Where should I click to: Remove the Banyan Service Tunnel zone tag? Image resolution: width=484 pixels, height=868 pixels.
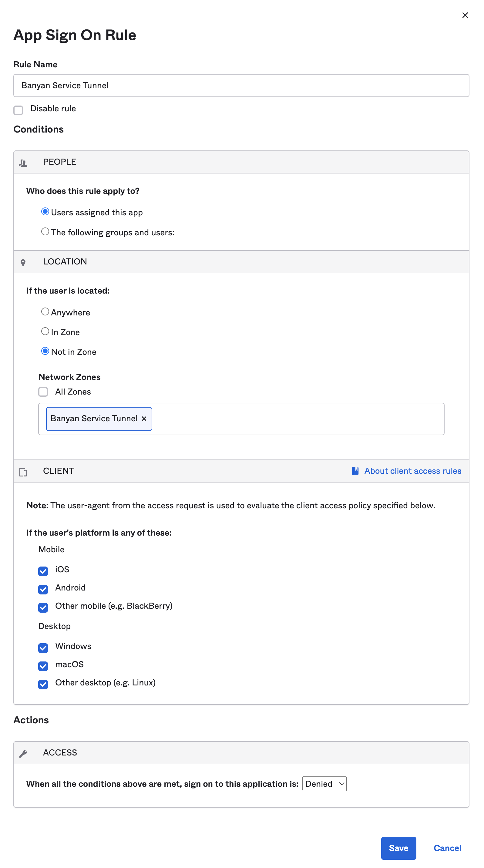pyautogui.click(x=144, y=419)
